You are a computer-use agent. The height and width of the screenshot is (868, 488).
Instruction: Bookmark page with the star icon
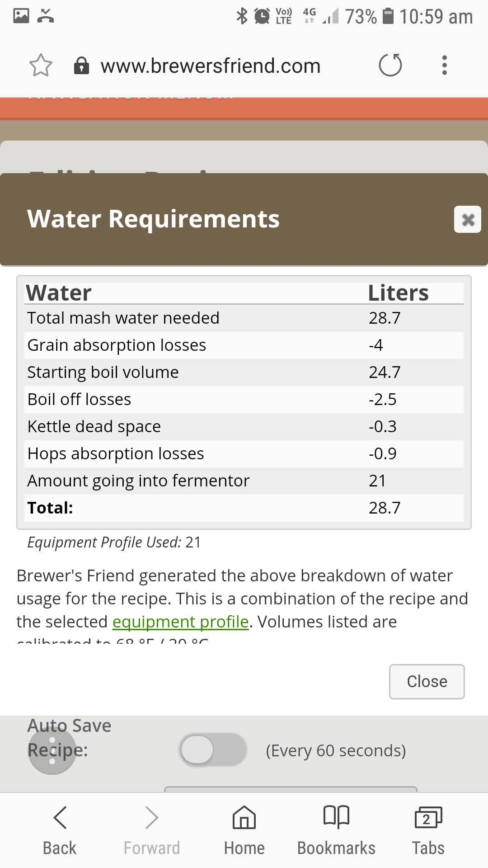(41, 66)
